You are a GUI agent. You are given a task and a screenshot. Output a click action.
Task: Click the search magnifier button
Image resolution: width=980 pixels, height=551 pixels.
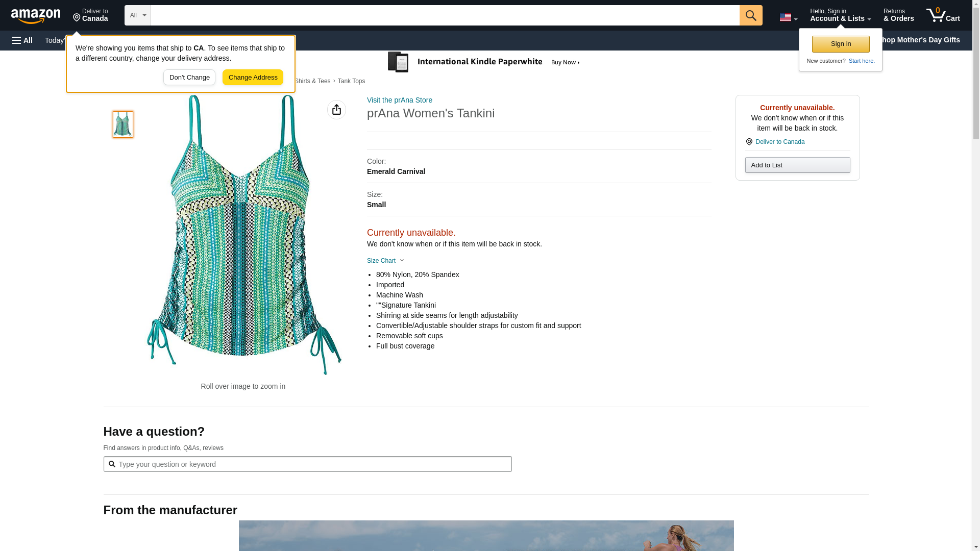coord(750,15)
